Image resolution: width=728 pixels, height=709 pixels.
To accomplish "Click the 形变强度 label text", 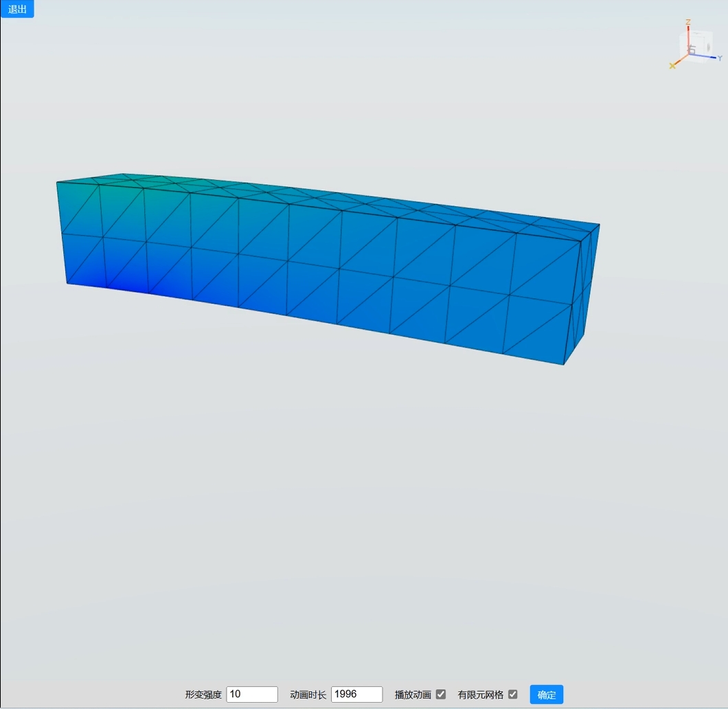I will tap(203, 695).
